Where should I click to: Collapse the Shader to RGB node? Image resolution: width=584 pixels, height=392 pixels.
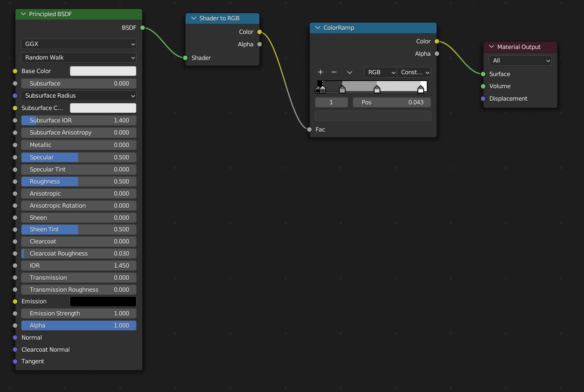pyautogui.click(x=194, y=18)
